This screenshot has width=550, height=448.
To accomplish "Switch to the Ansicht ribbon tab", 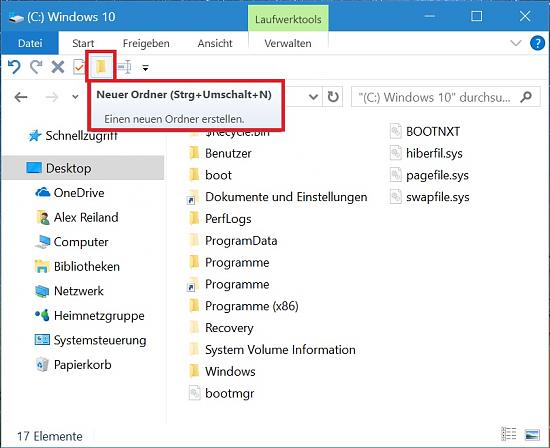I will pos(215,43).
